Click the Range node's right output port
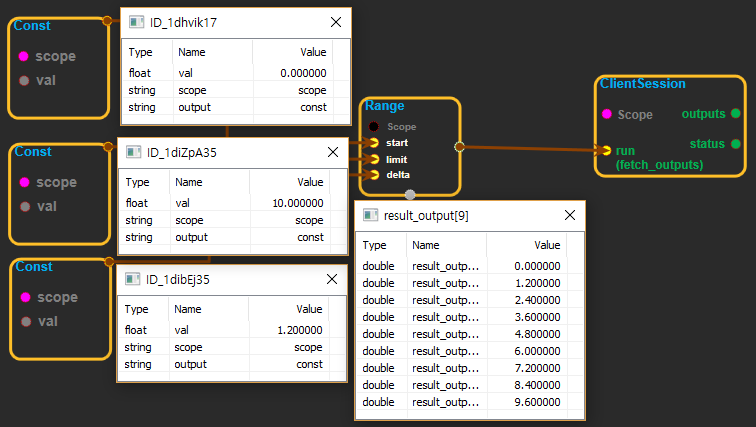The image size is (756, 427). point(459,146)
